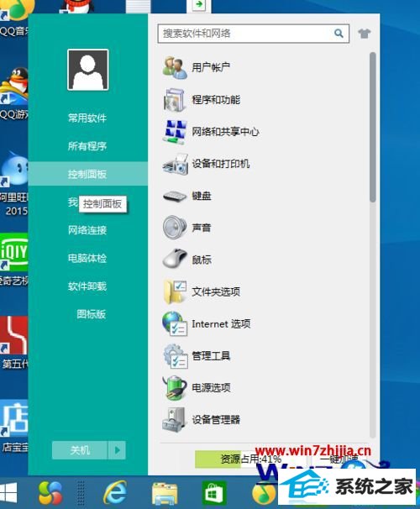
Task: Open the 键盘 keyboard icon
Action: (x=175, y=196)
